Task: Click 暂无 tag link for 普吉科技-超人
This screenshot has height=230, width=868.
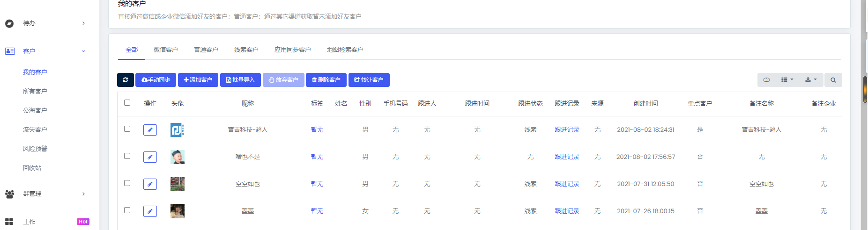Action: [317, 130]
